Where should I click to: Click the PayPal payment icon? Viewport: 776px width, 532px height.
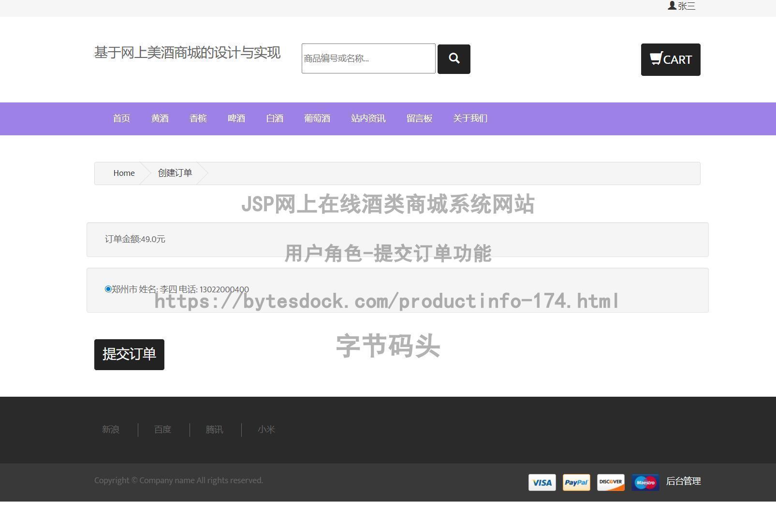pyautogui.click(x=576, y=482)
